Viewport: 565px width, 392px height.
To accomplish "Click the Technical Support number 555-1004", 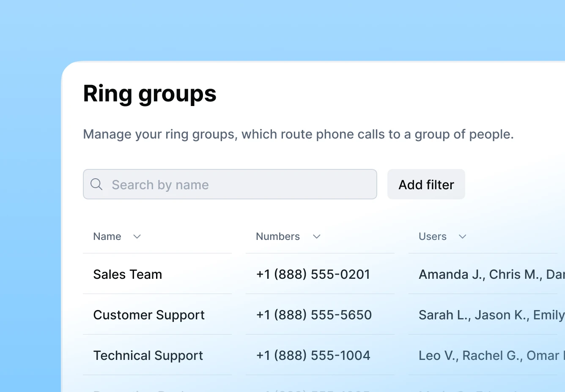I will point(313,356).
